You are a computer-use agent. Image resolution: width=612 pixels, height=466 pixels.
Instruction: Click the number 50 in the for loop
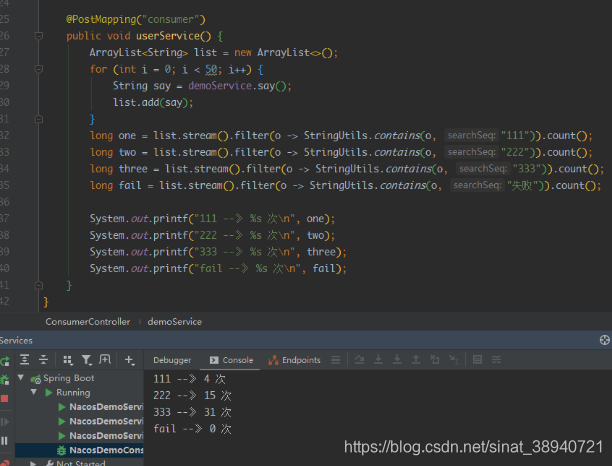(211, 69)
